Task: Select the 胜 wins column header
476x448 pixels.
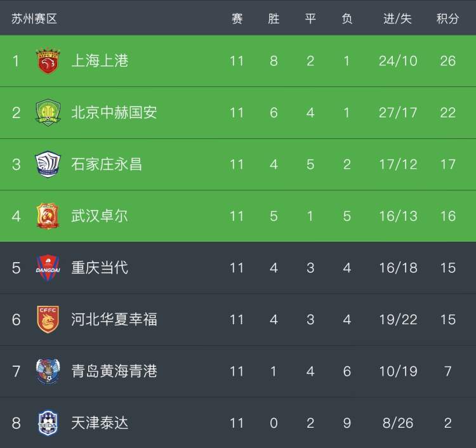Action: coord(274,18)
